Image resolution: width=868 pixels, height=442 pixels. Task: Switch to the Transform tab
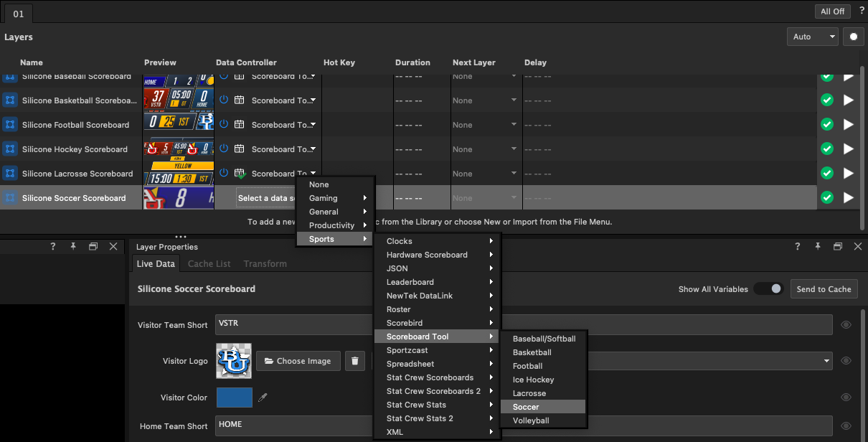coord(265,263)
